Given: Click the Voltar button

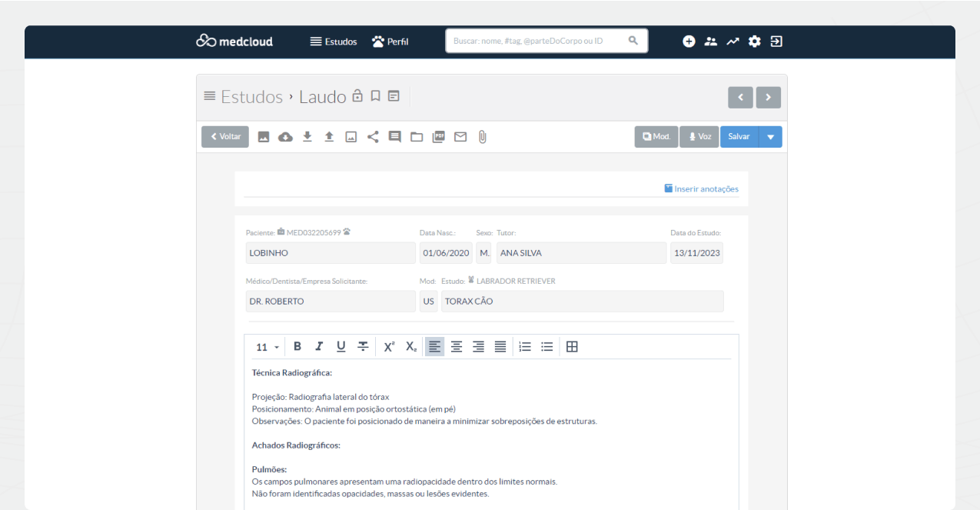Looking at the screenshot, I should click(x=224, y=137).
